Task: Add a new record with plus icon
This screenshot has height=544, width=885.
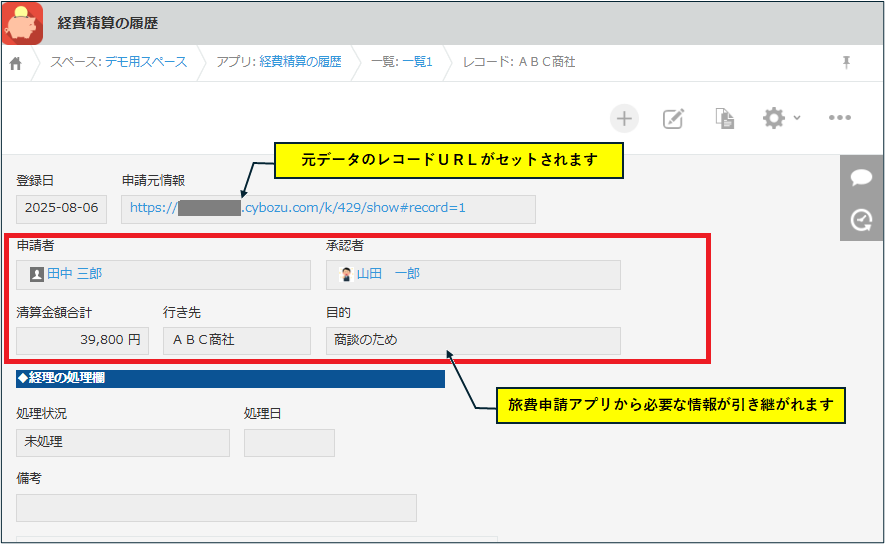Action: [x=624, y=119]
